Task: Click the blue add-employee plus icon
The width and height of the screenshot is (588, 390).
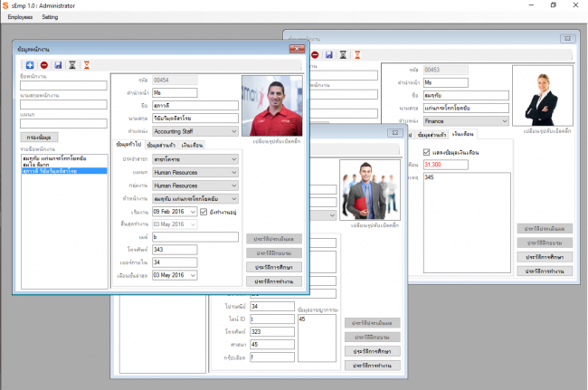Action: point(30,65)
